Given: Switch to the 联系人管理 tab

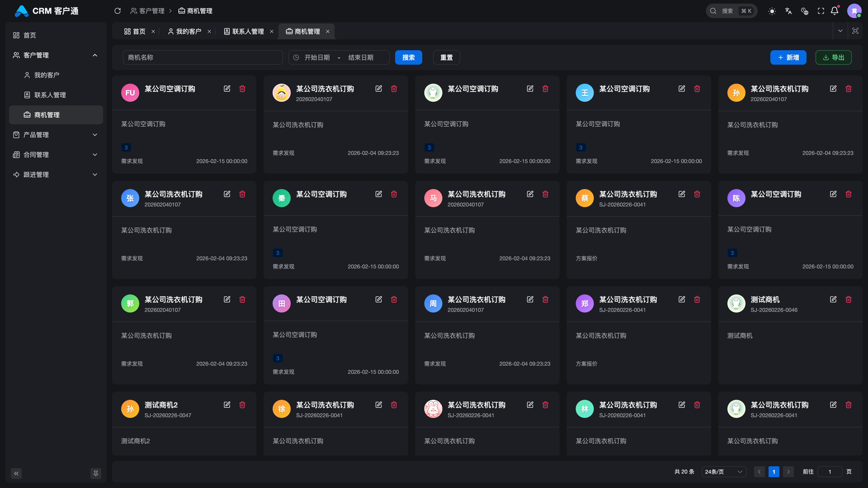Looking at the screenshot, I should 248,31.
